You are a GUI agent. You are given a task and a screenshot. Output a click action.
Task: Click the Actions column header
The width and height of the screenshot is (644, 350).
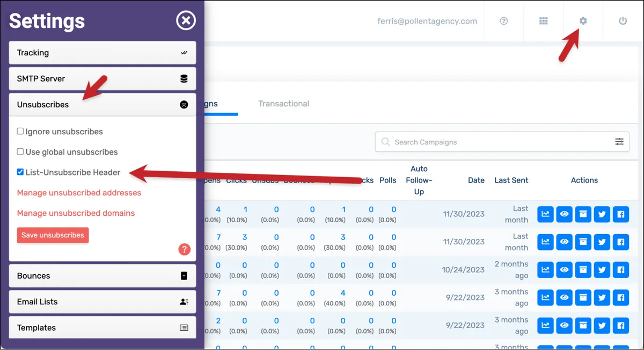(584, 180)
